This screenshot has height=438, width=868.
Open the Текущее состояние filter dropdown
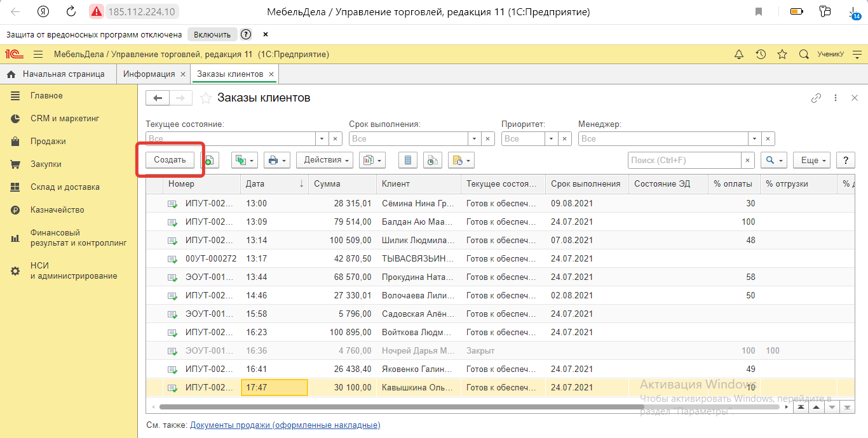[322, 138]
